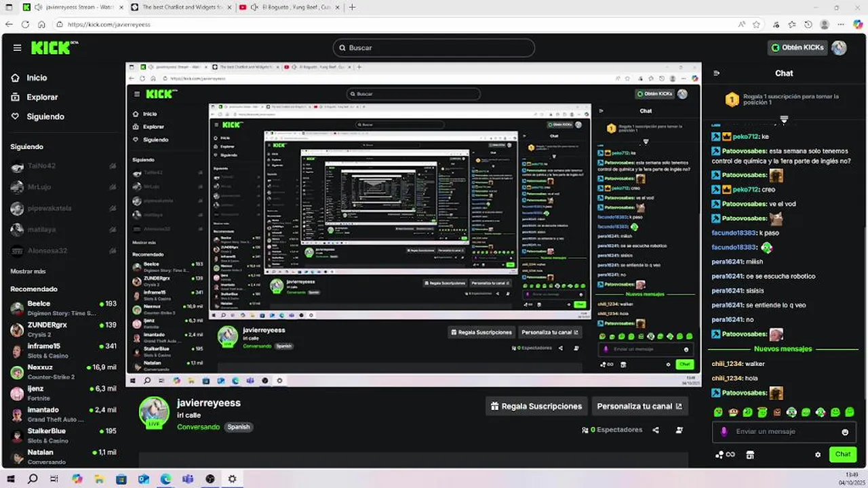Click the Obtén KICKs button
The image size is (868, 488).
coord(797,47)
